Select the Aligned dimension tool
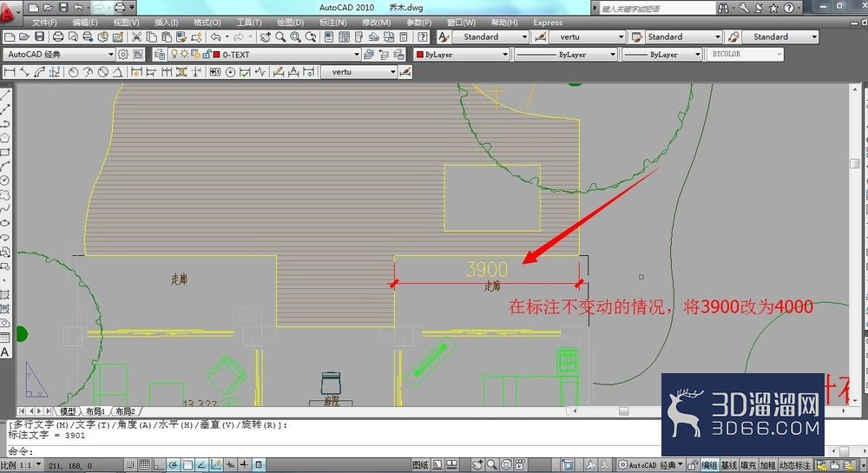The width and height of the screenshot is (868, 473). (23, 72)
